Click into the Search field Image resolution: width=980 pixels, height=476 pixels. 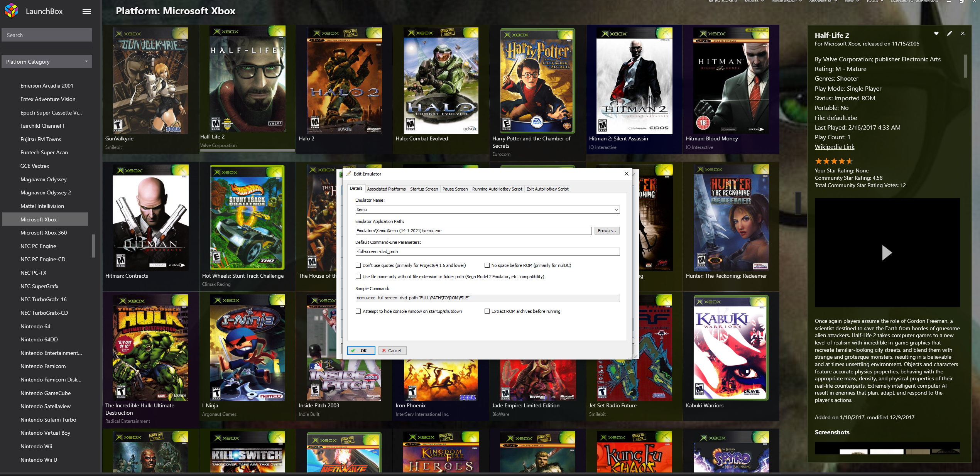(47, 35)
